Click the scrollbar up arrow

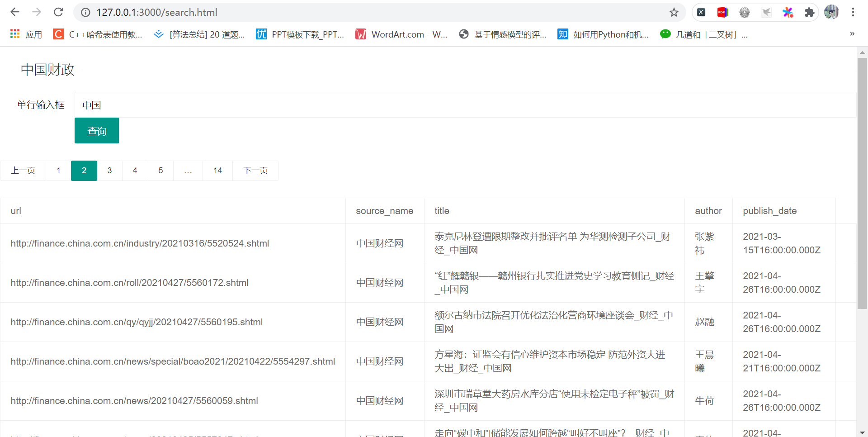coord(862,52)
